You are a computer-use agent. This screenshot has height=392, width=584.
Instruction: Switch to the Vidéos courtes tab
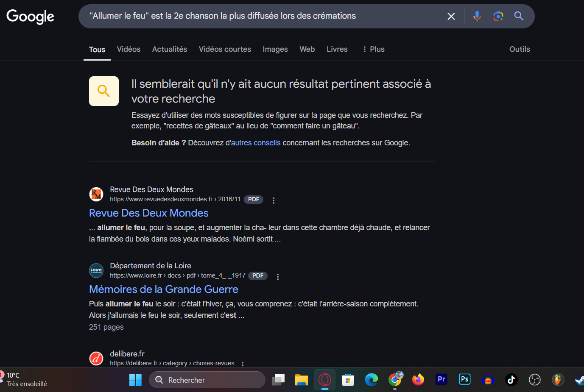click(x=225, y=49)
